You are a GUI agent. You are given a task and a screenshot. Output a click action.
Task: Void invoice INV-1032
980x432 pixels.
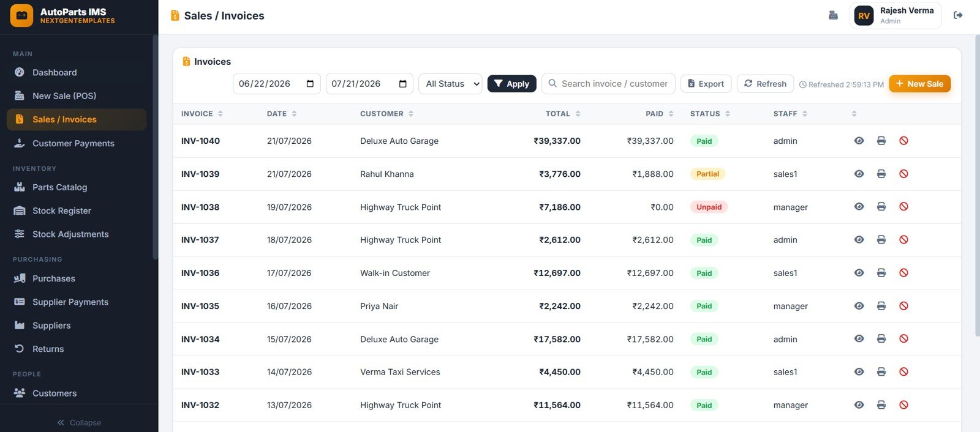[x=903, y=405]
